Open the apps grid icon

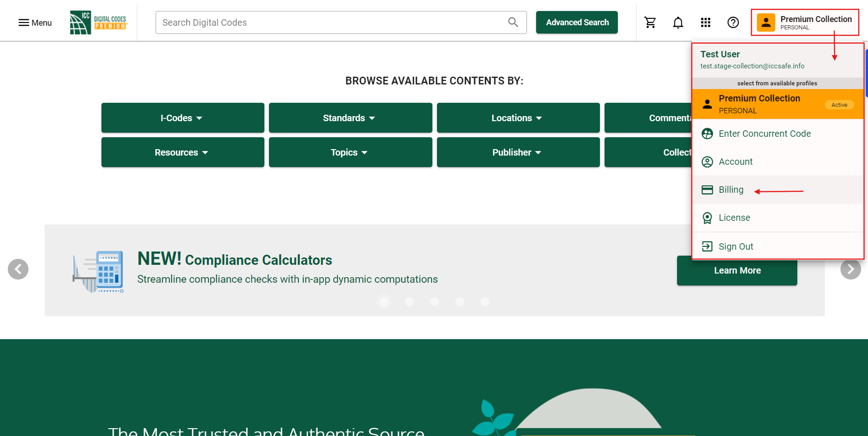[x=706, y=22]
